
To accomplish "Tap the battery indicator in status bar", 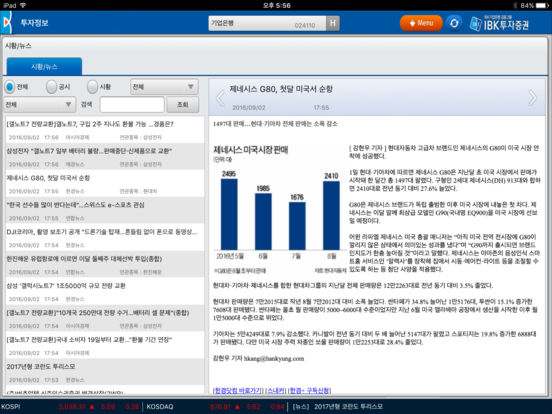I will (x=542, y=5).
